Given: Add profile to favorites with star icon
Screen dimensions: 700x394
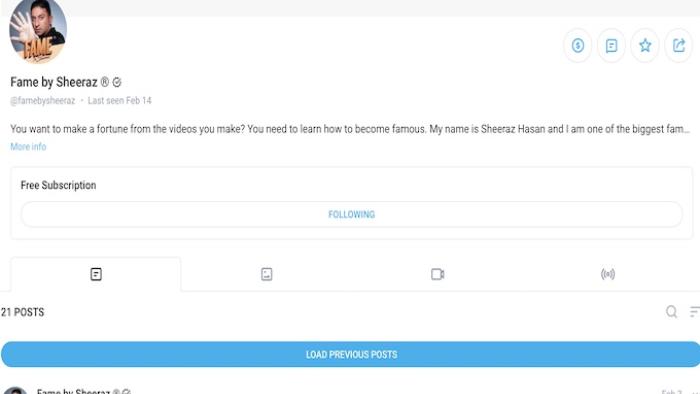Looking at the screenshot, I should pyautogui.click(x=645, y=45).
